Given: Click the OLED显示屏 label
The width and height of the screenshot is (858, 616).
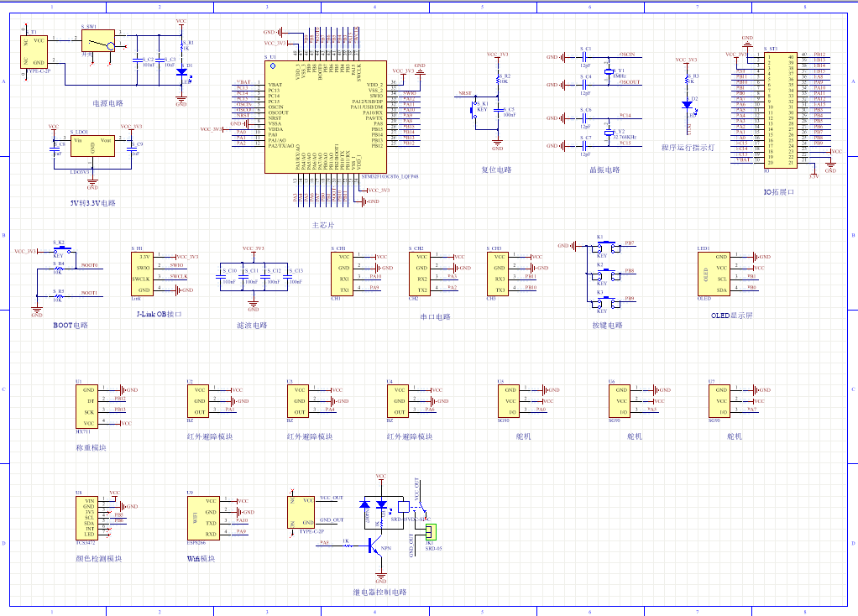Looking at the screenshot, I should pos(731,316).
